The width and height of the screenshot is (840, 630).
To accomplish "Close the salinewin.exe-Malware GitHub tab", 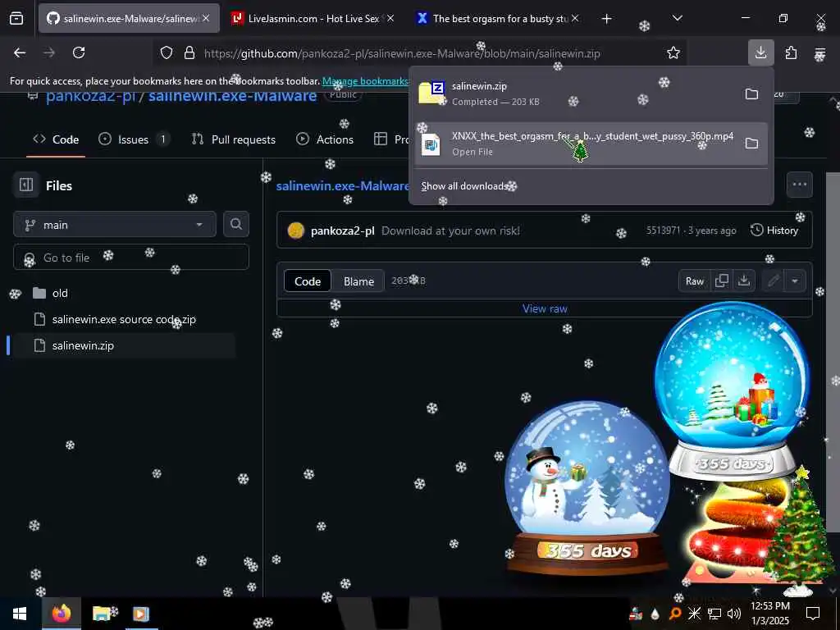I will [x=206, y=18].
